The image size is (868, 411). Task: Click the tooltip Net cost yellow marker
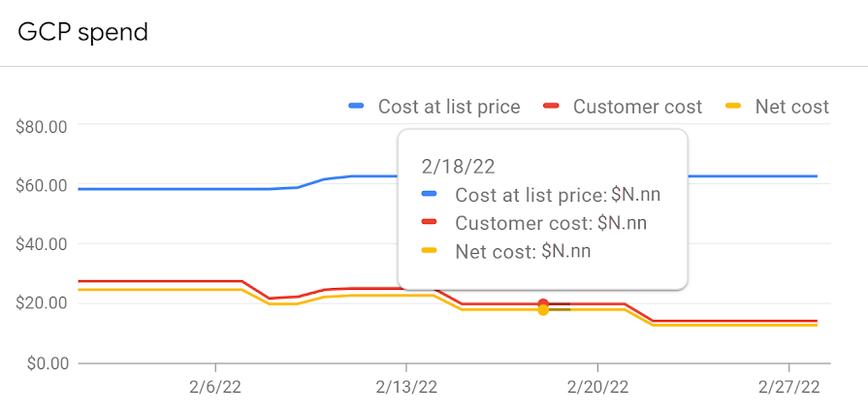click(429, 251)
